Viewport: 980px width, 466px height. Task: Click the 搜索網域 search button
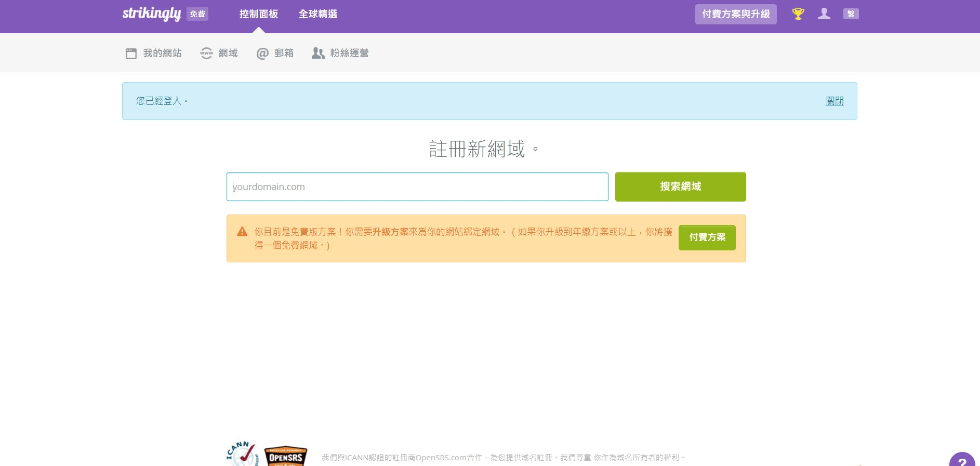click(681, 187)
